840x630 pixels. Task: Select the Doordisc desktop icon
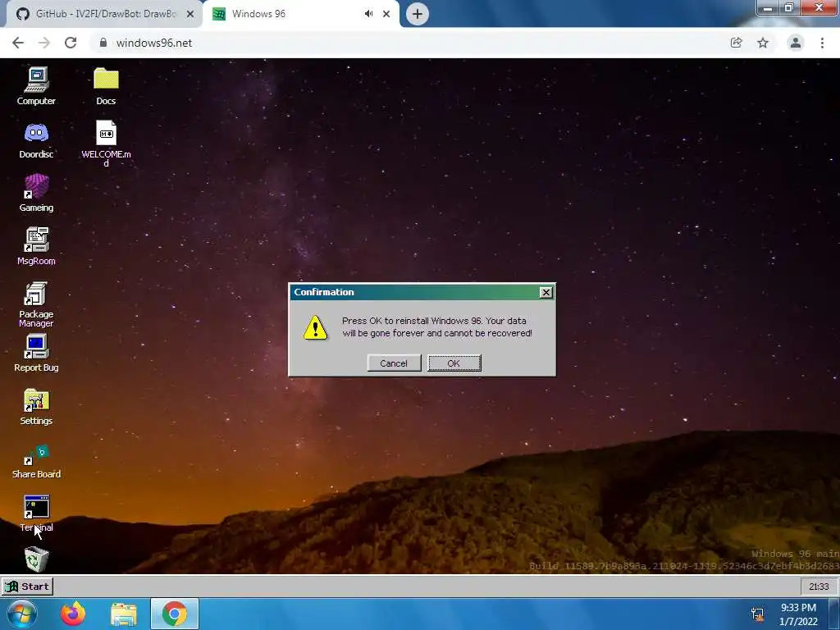[36, 139]
